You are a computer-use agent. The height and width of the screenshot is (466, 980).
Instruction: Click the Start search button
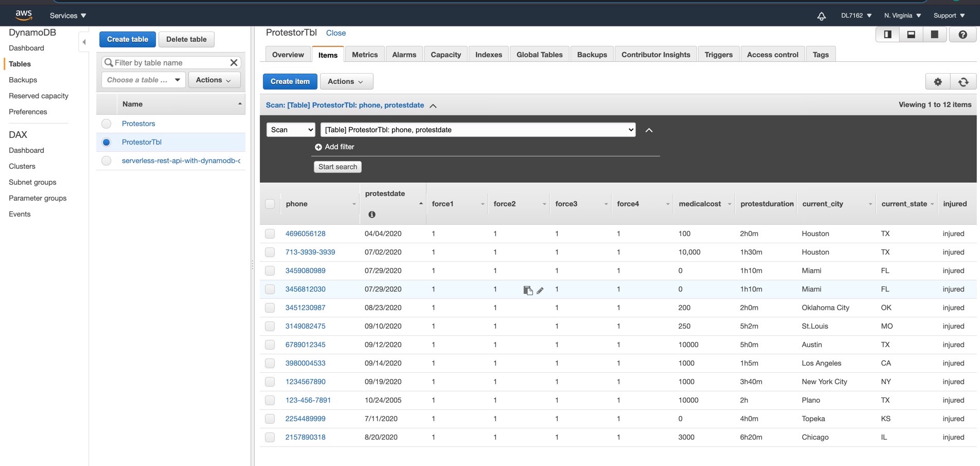click(337, 167)
